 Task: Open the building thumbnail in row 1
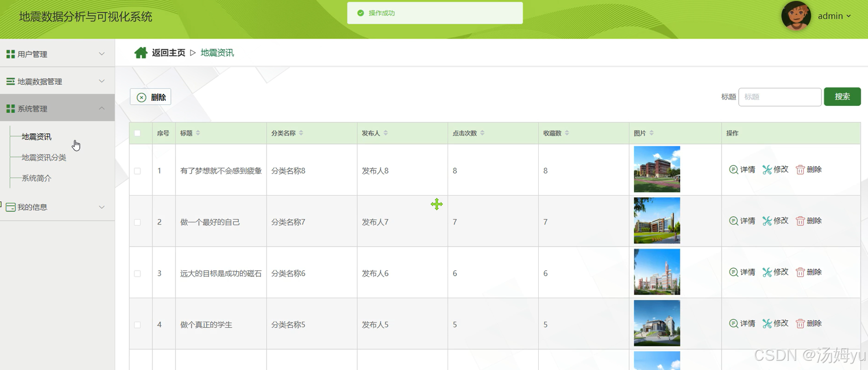click(657, 169)
